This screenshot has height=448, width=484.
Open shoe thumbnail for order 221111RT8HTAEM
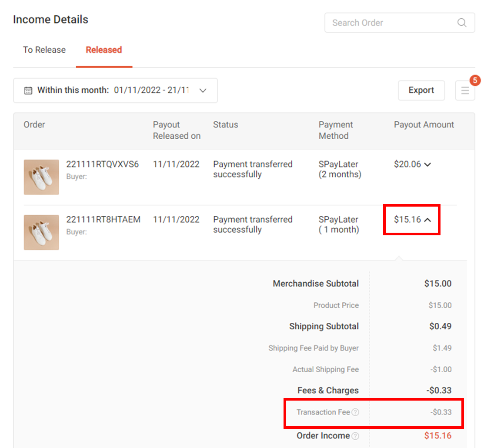[x=41, y=232]
